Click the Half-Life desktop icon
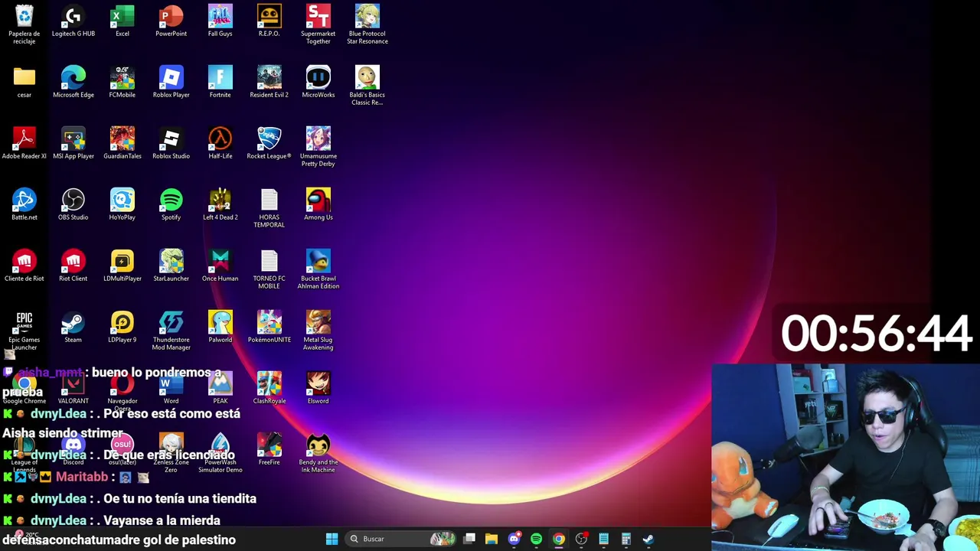 pos(220,143)
